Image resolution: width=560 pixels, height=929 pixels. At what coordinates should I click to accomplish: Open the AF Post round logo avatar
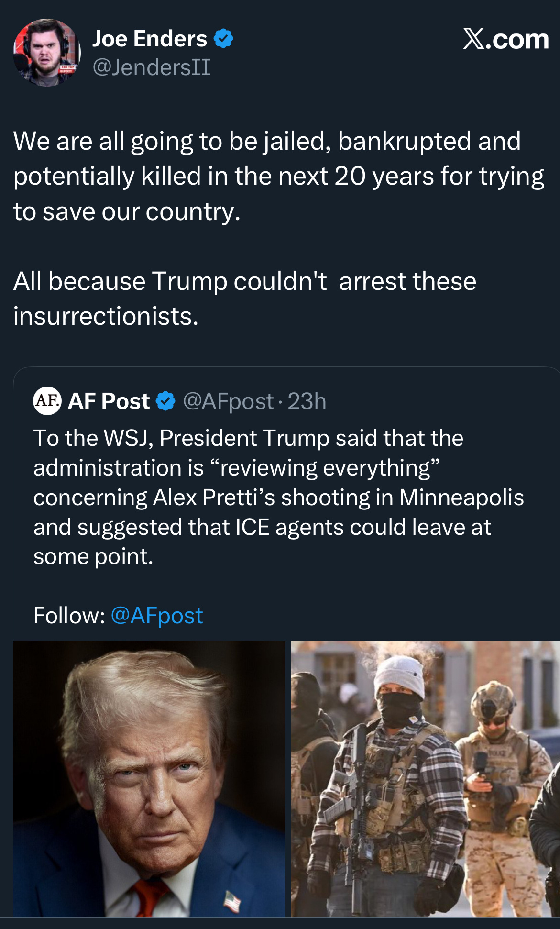pos(47,400)
